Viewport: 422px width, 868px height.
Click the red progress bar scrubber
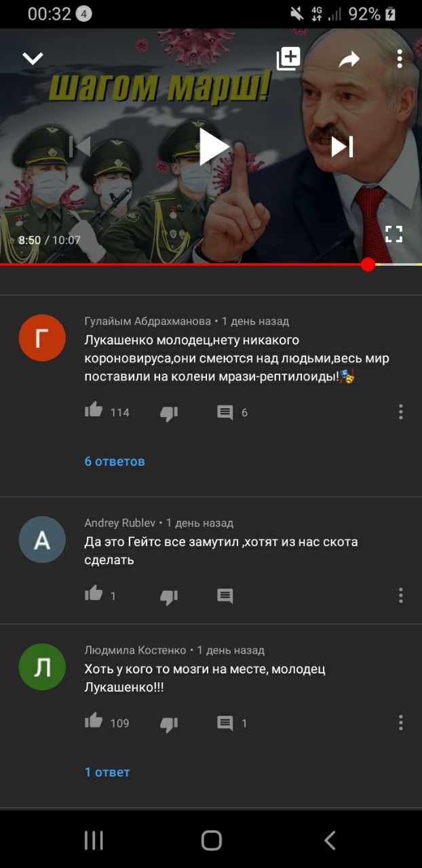pos(368,264)
